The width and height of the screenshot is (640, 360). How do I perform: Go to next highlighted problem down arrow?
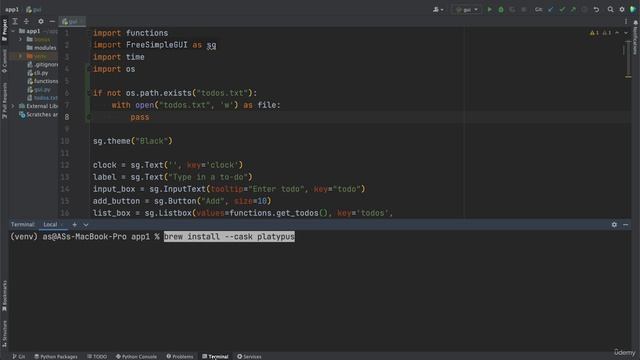[626, 33]
